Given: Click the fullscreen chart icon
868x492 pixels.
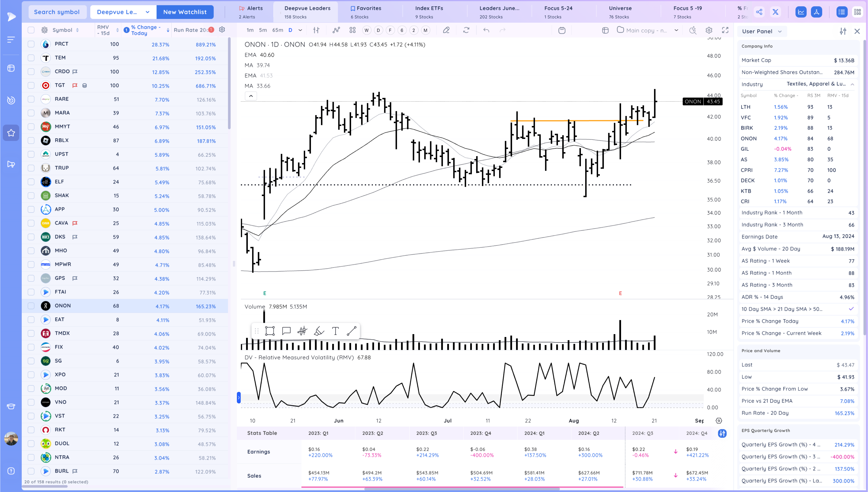Looking at the screenshot, I should pos(725,30).
